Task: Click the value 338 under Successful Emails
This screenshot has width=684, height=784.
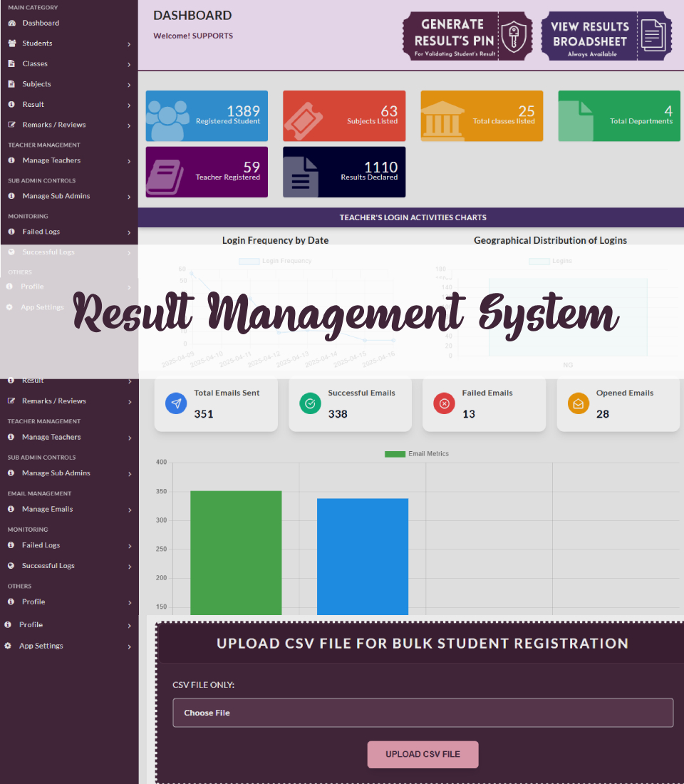Action: 338,414
